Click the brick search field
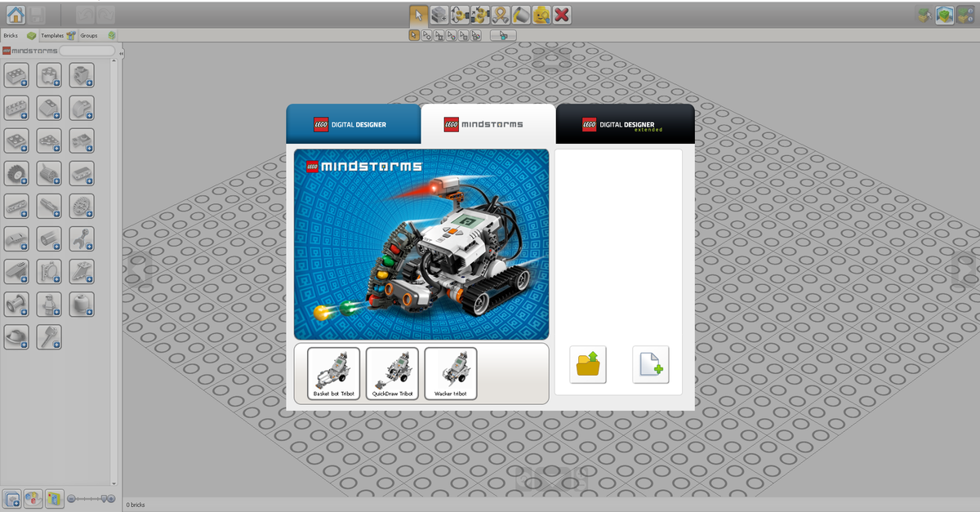Screen dimensions: 980x512 click(x=87, y=51)
